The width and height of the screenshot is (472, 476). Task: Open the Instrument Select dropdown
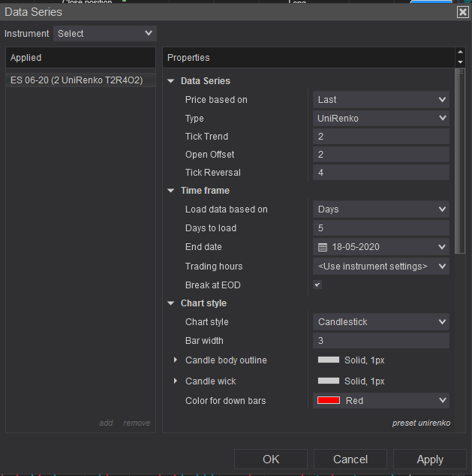click(x=104, y=33)
